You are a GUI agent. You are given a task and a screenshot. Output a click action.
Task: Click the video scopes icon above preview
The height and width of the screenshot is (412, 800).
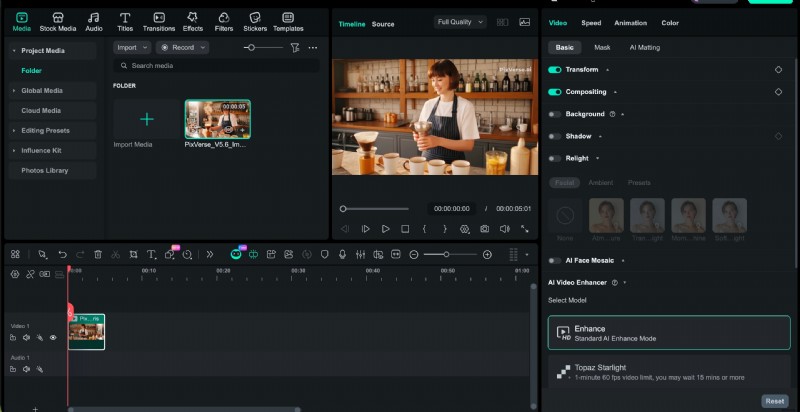[524, 22]
